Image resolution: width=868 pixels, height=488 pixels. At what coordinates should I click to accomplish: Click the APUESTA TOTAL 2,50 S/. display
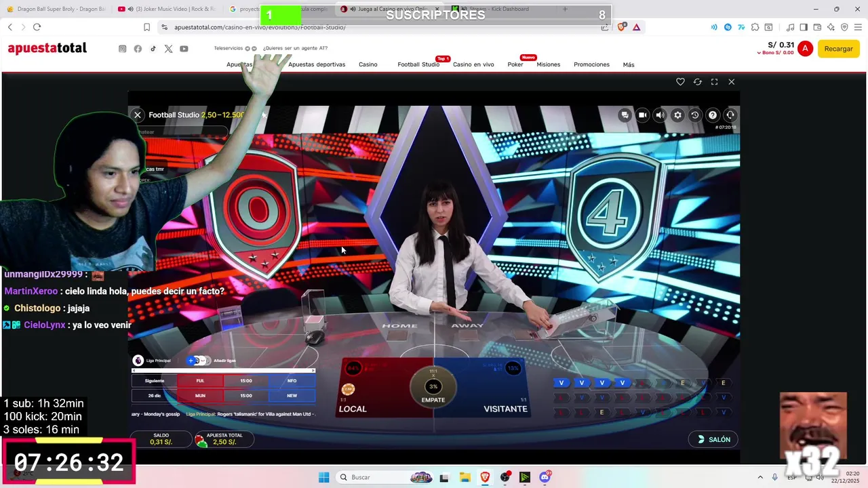tap(224, 439)
